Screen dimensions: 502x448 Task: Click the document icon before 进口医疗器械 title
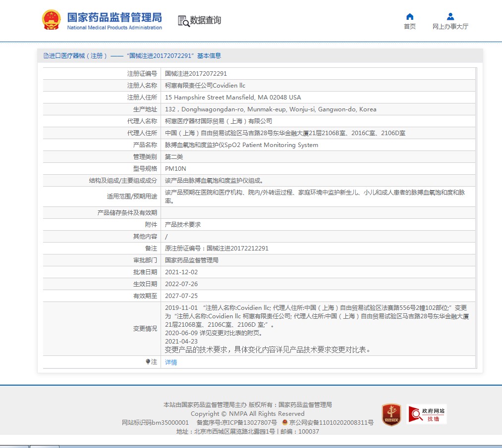click(46, 56)
